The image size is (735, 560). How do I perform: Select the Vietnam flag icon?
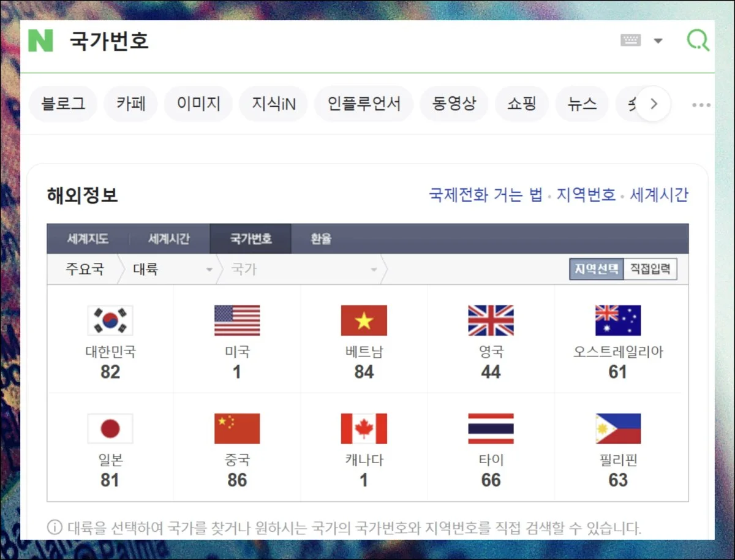(x=364, y=320)
